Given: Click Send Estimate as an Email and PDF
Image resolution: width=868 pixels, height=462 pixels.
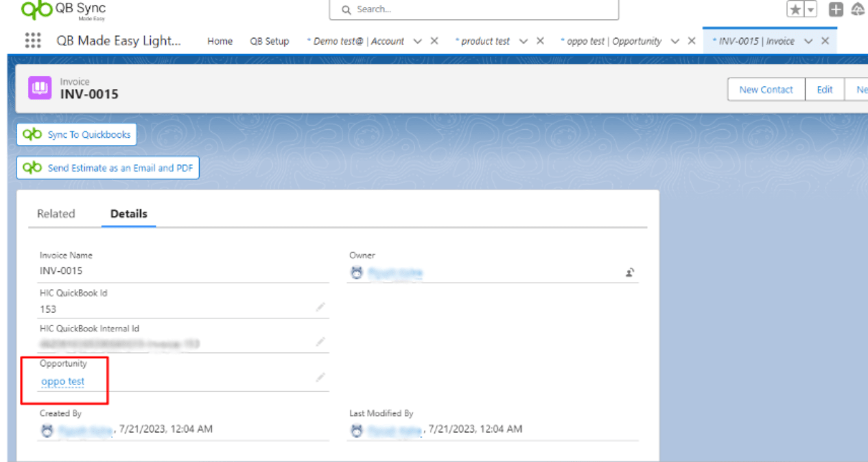Looking at the screenshot, I should tap(108, 168).
